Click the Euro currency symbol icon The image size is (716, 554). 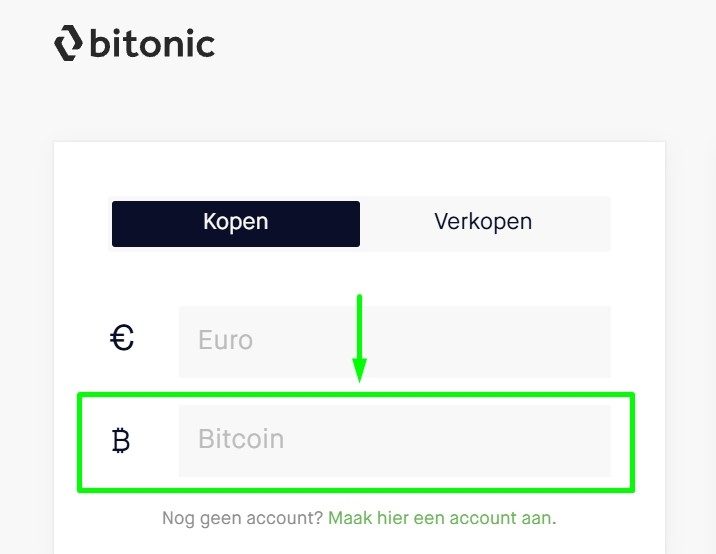tap(122, 340)
